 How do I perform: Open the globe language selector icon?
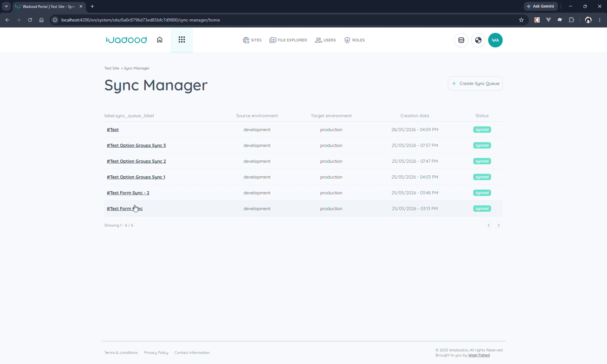pyautogui.click(x=478, y=40)
